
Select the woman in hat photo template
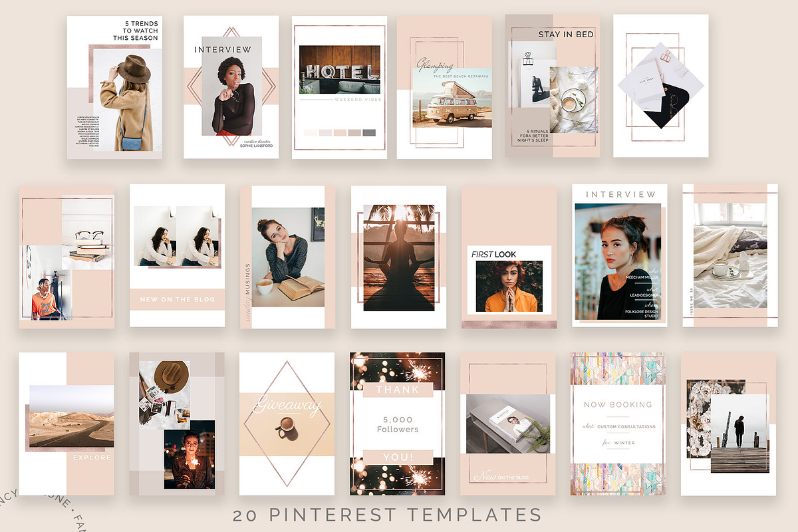(x=114, y=87)
